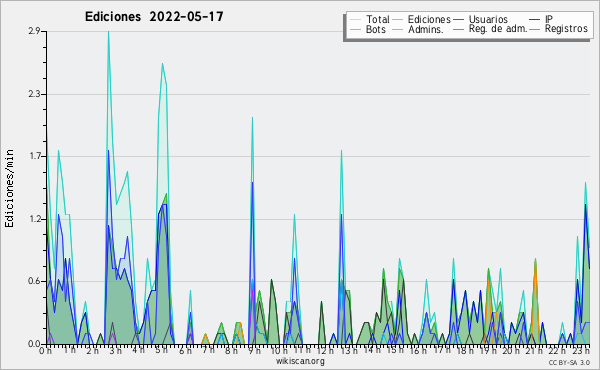Click the '12 h' x-axis label
Screen dimensions: 600x370
coord(324,351)
